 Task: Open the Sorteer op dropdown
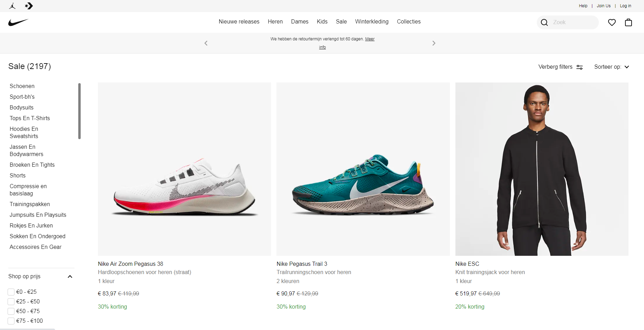click(x=612, y=67)
